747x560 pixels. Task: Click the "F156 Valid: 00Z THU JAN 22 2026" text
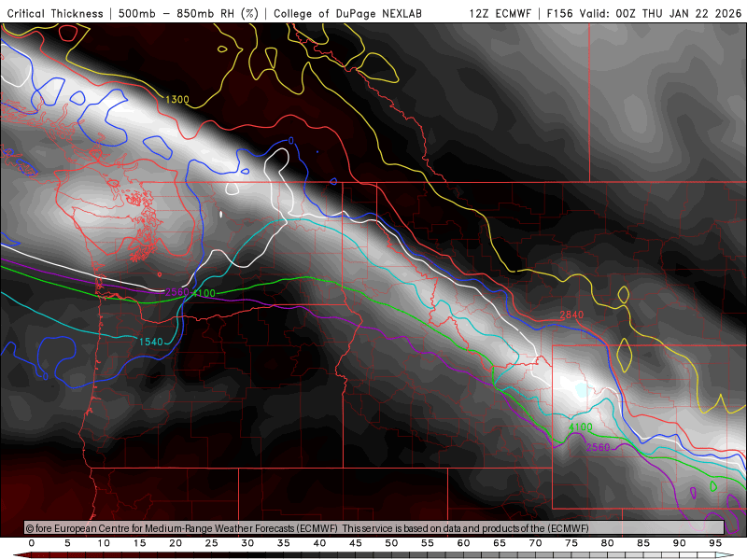644,13
